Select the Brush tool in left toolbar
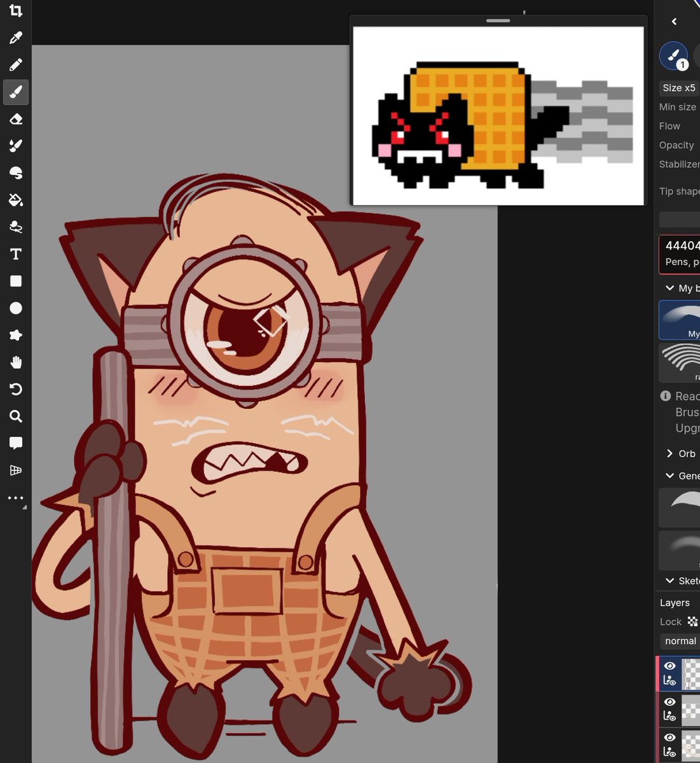The image size is (700, 763). pyautogui.click(x=16, y=92)
